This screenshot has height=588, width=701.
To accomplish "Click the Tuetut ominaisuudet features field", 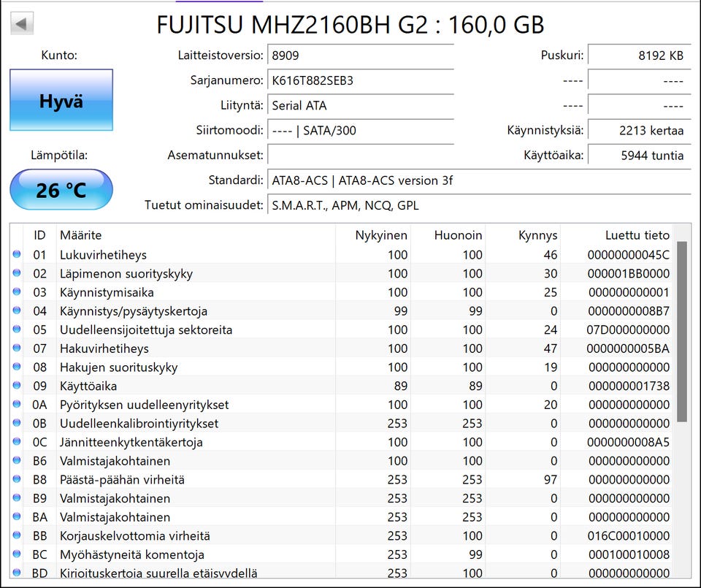I will 478,205.
